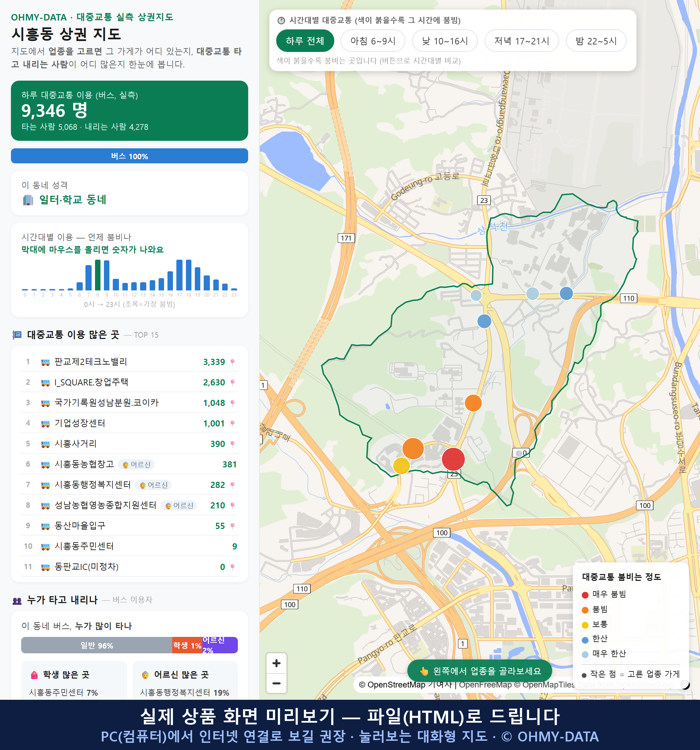The width and height of the screenshot is (700, 750).
Task: Select the 성남농협영농종합지원센터 list row
Action: [130, 505]
